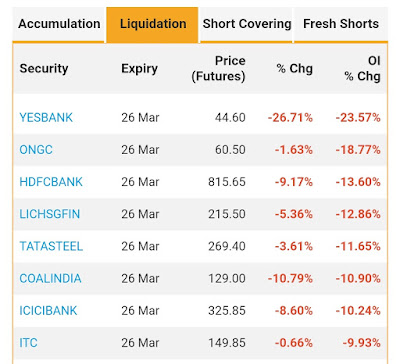400x364 pixels.
Task: Click COALINDIA's -10.79% price change
Action: 290,278
